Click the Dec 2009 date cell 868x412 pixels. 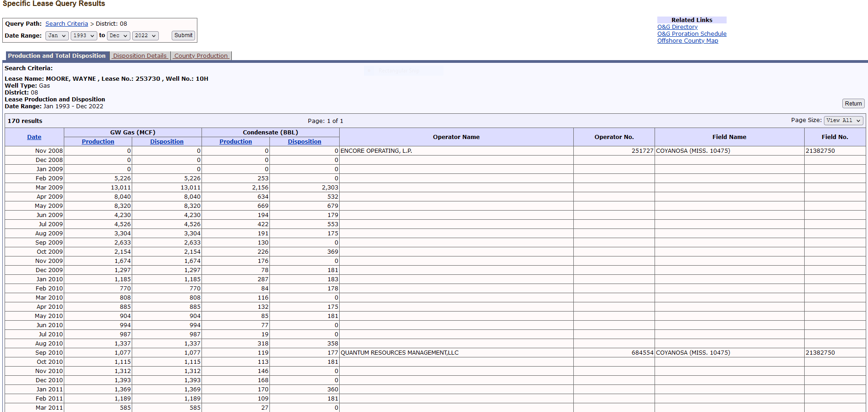(34, 270)
